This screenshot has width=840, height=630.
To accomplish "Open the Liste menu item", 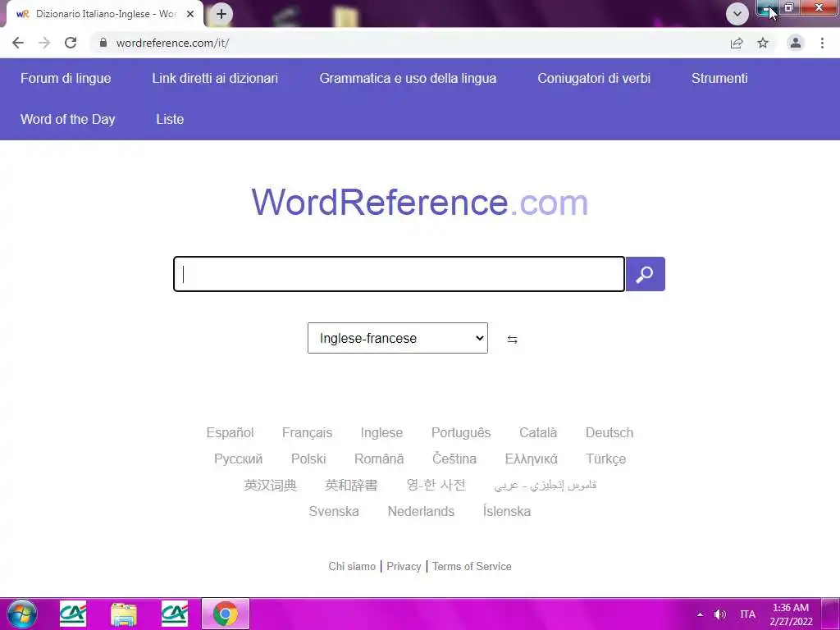I will click(170, 119).
